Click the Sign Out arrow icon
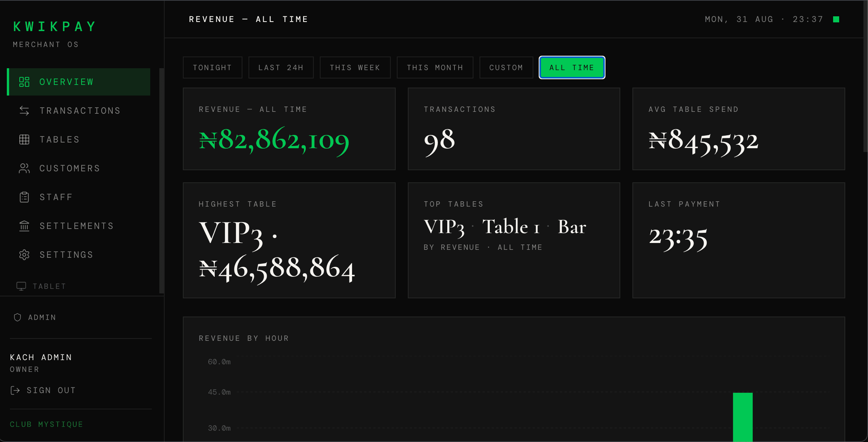This screenshot has height=442, width=868. [15, 390]
